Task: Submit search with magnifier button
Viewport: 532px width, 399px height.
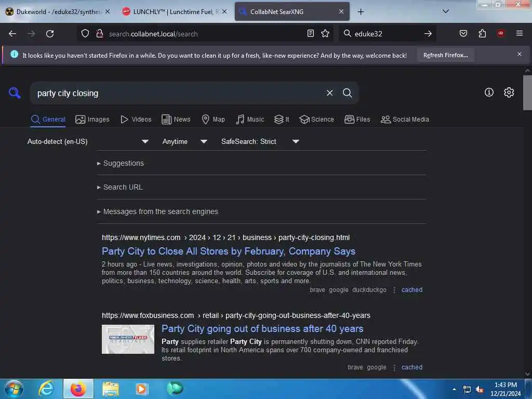Action: pyautogui.click(x=347, y=93)
